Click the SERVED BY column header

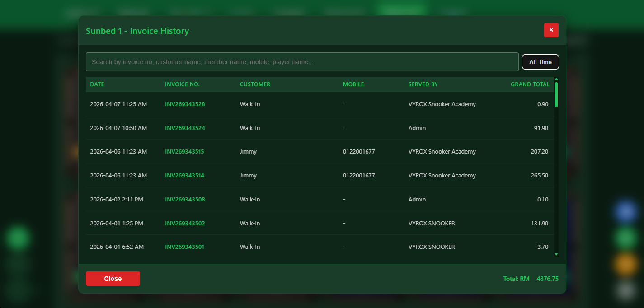click(x=423, y=84)
